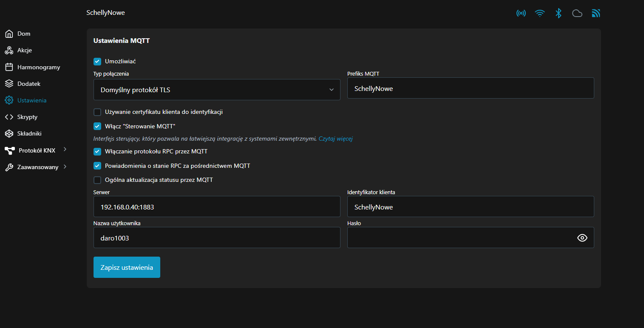644x328 pixels.
Task: Click the Identyfikator klienta input field
Action: 471,206
